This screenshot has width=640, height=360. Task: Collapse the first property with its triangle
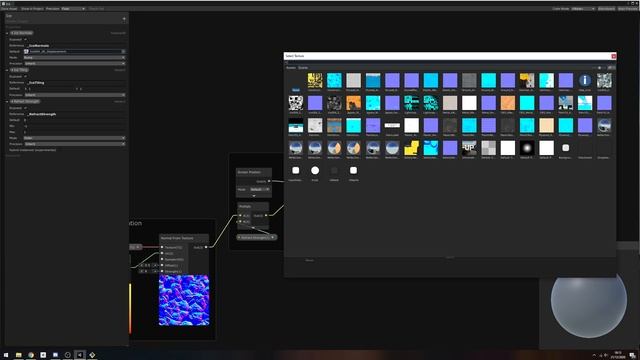(x=7, y=33)
